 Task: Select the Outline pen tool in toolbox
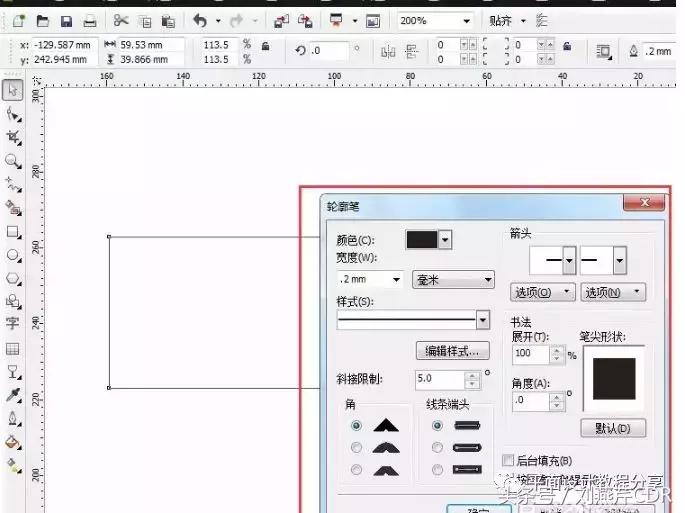click(13, 419)
